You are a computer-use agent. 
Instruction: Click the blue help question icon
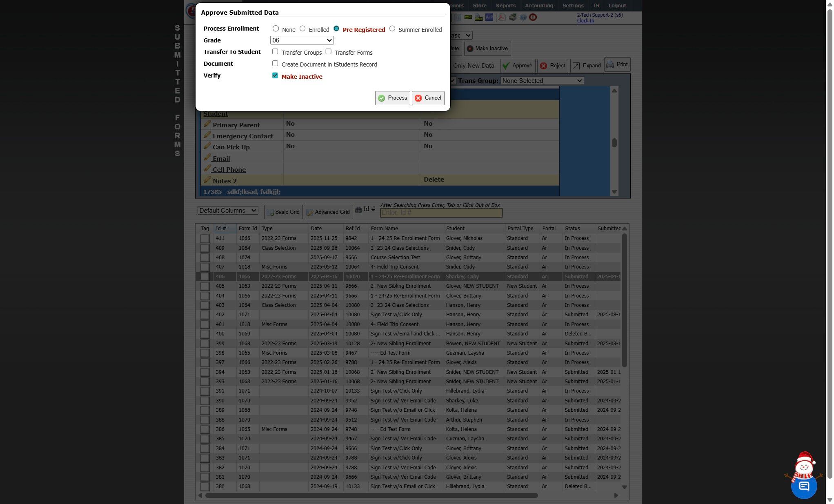523,17
